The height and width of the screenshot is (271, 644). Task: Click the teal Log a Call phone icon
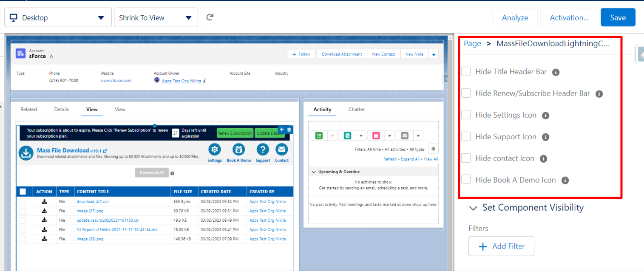click(x=347, y=135)
